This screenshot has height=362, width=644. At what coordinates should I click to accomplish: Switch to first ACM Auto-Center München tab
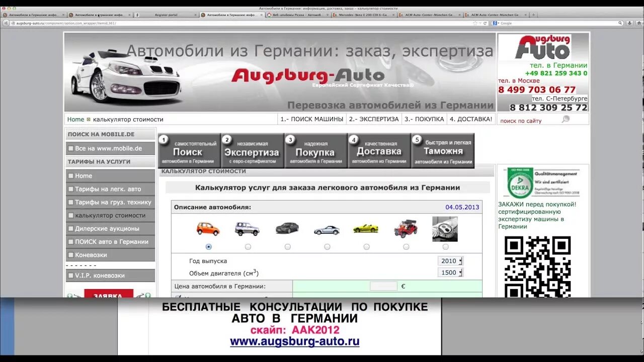429,15
